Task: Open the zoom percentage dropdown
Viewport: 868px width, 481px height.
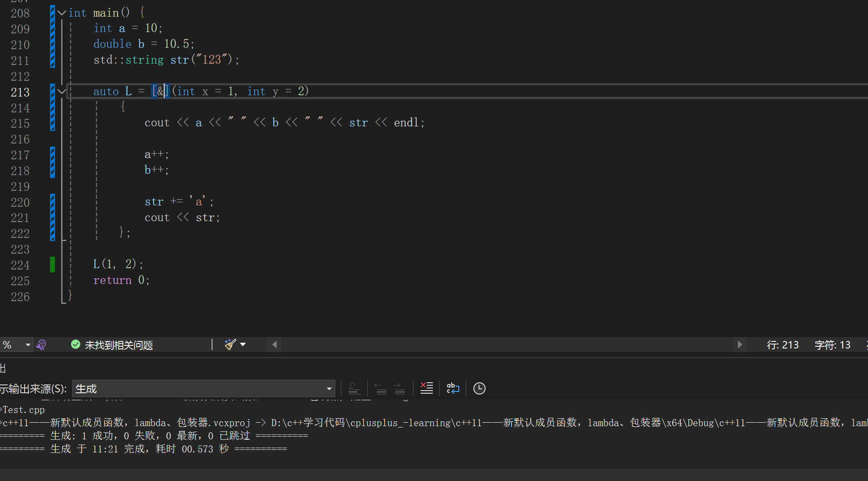Action: (28, 345)
